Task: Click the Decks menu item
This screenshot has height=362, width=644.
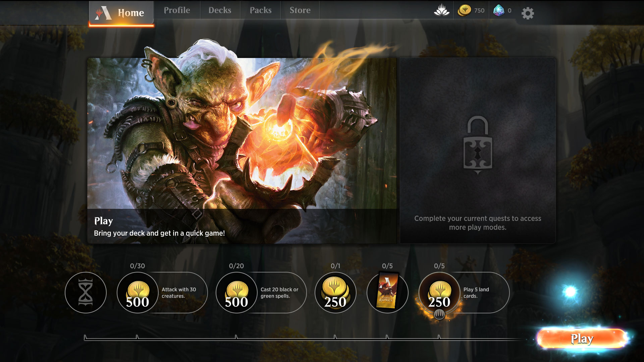Action: point(219,10)
